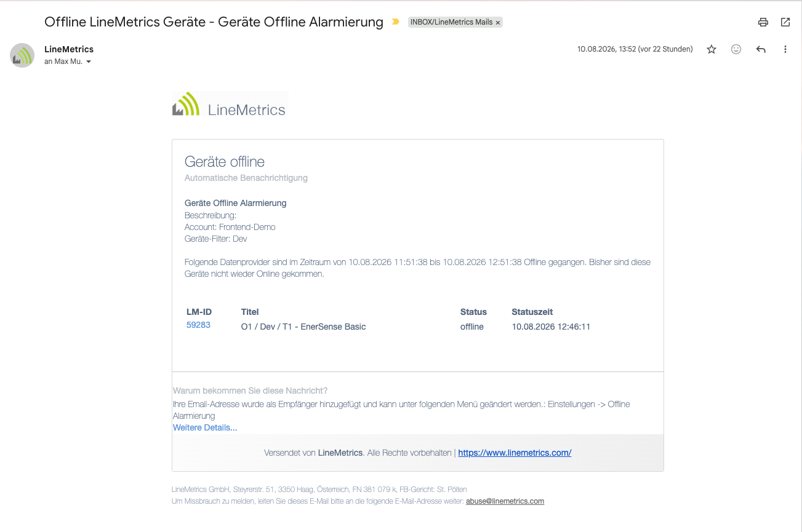Open the three-dot more options menu
The image size is (802, 532).
click(785, 49)
